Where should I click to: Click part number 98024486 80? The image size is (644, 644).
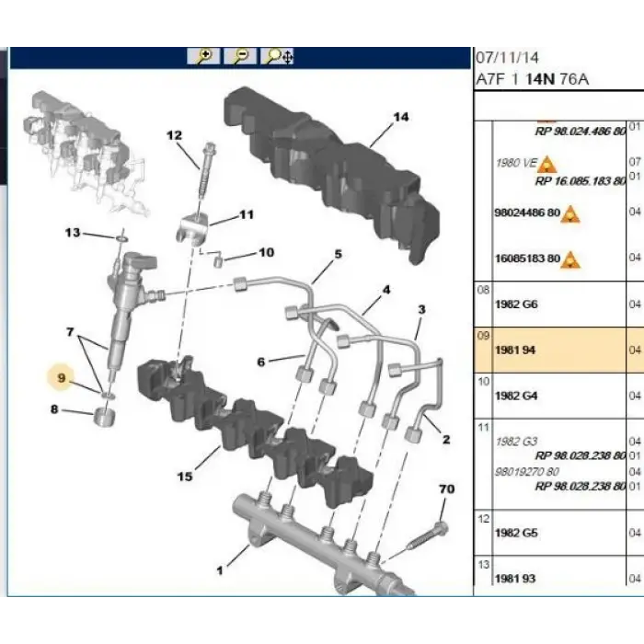click(x=527, y=213)
